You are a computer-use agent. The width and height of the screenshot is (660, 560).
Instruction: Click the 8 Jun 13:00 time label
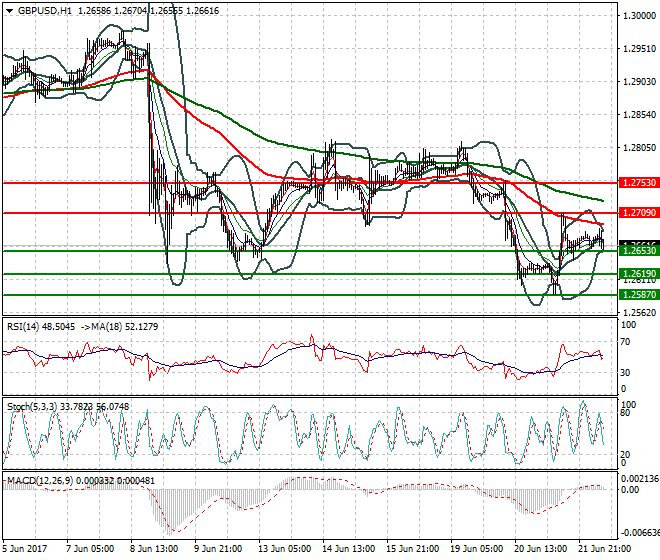tap(154, 549)
